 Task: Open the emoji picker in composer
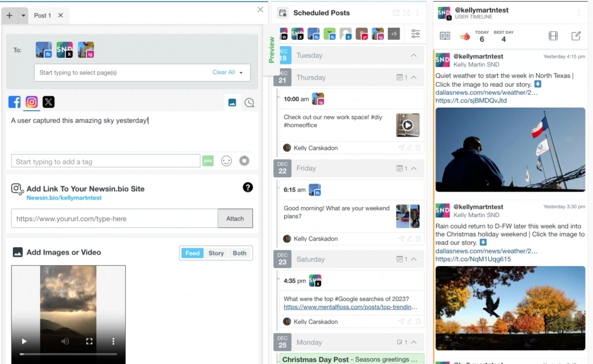click(x=226, y=161)
